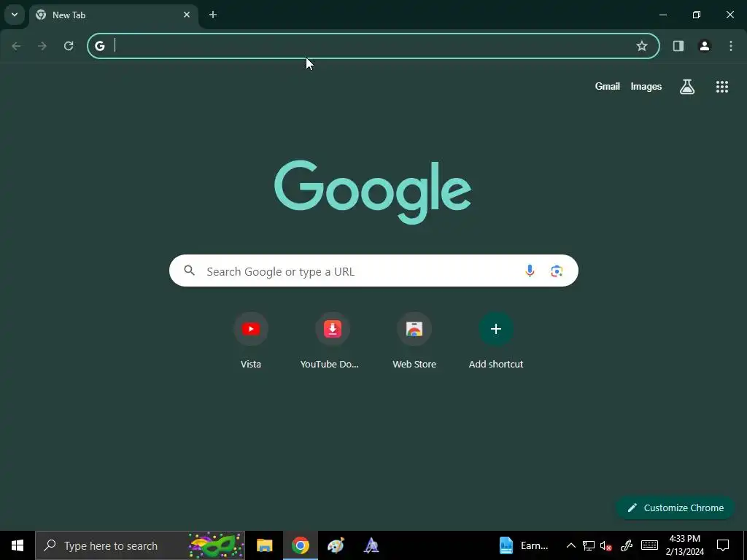Go forward with the forward arrow
The width and height of the screenshot is (747, 560).
pyautogui.click(x=42, y=46)
